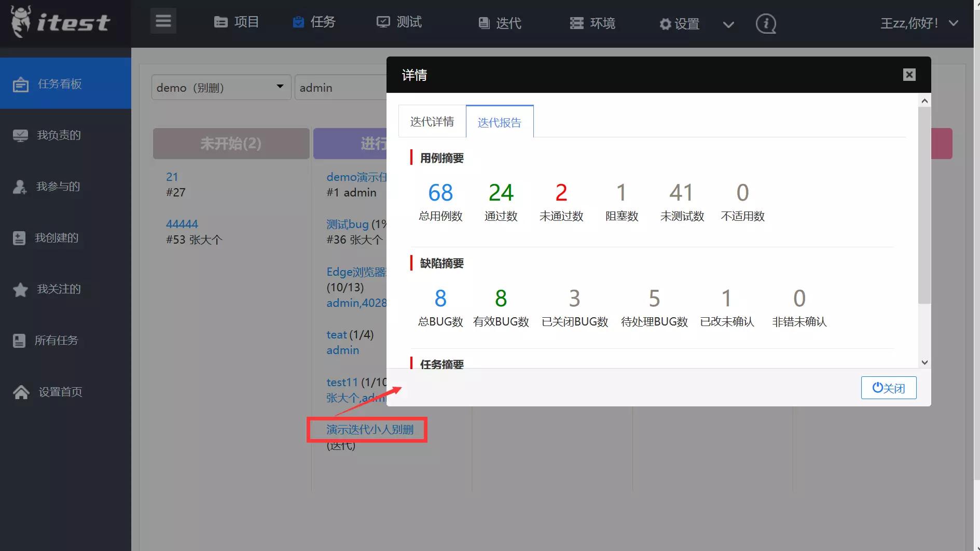Select the 迭代报告 tab
The image size is (980, 551).
coord(499,121)
